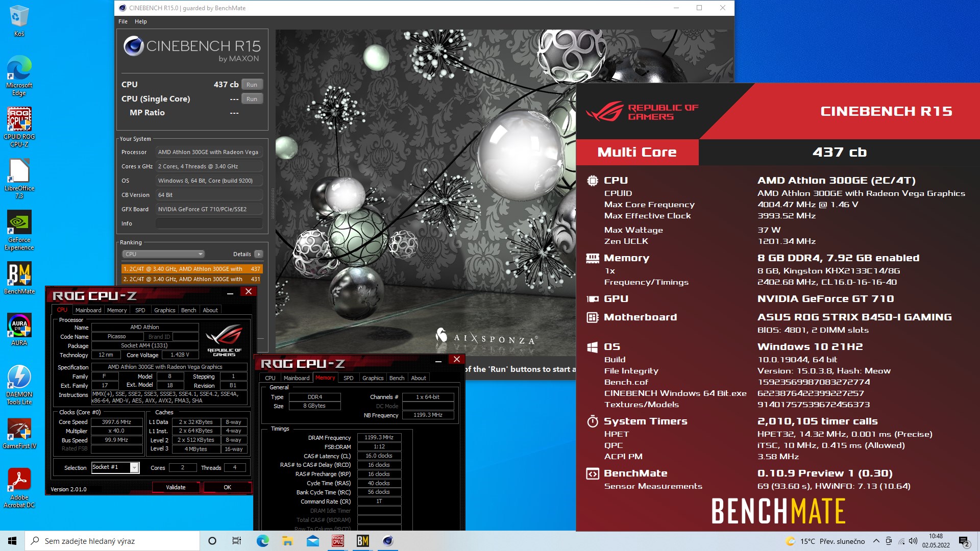Switch to SPD tab in left CPU-Z

(140, 310)
